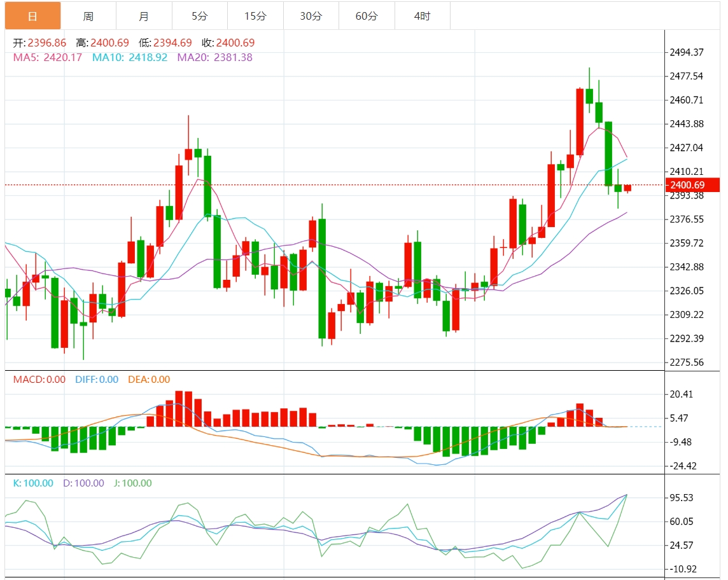Click the J: 100.00 indicator label

[133, 483]
